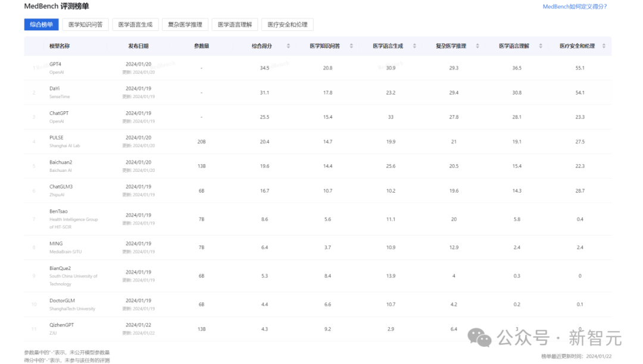The height and width of the screenshot is (364, 643).
Task: Click BenTsao's 综合得分 value 8.6
Action: tap(264, 219)
